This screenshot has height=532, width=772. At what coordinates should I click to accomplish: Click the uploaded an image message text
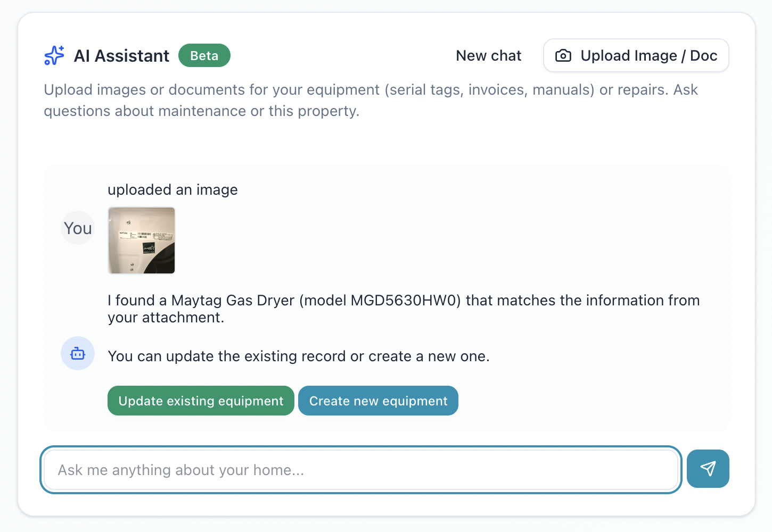tap(173, 189)
